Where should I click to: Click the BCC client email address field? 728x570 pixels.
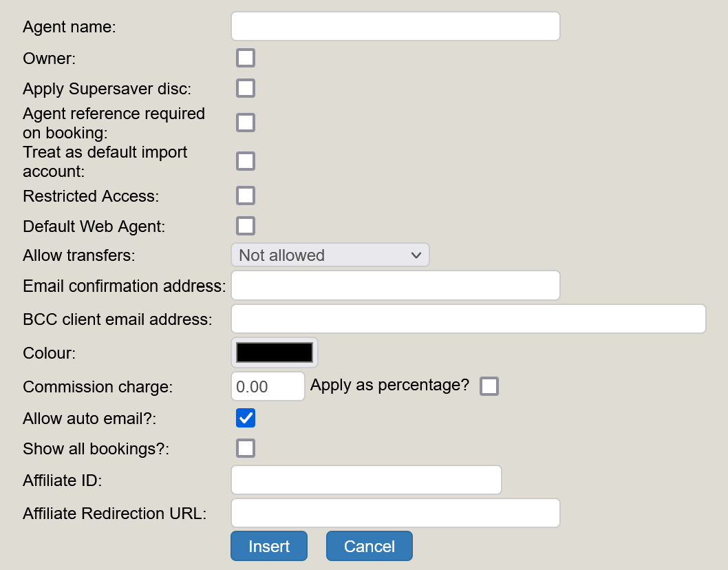468,319
